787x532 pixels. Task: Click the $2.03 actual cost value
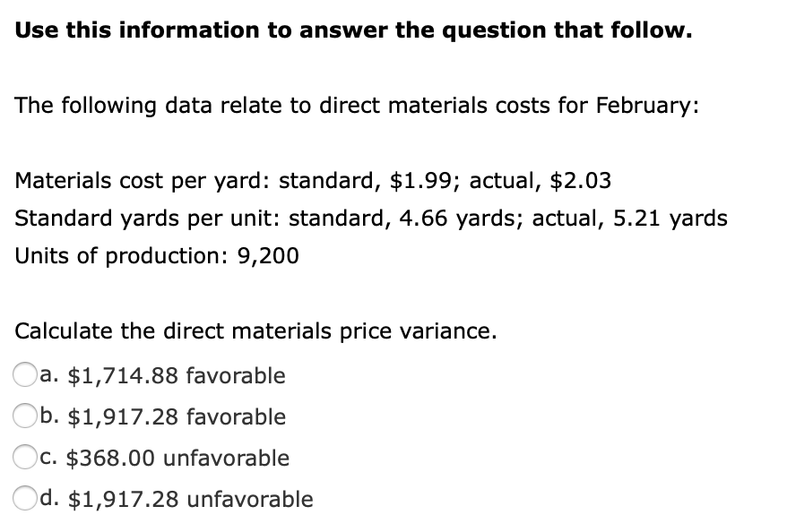point(583,180)
